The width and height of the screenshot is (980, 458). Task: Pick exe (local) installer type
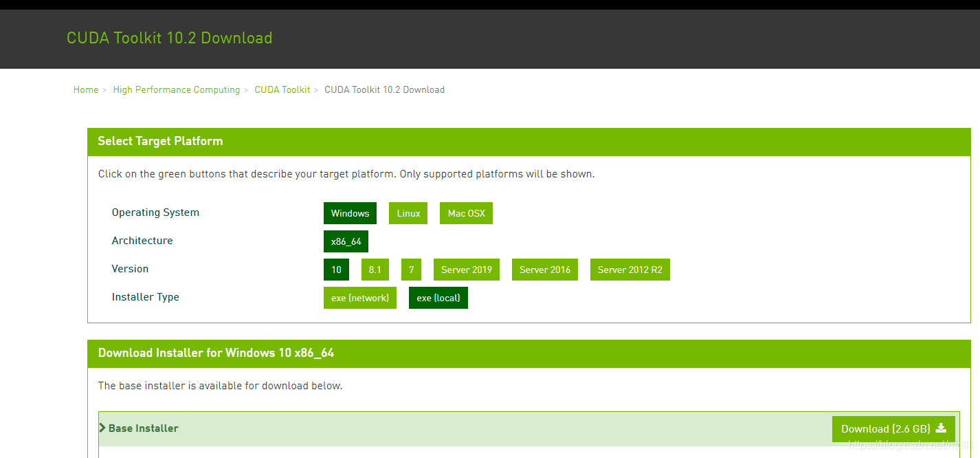point(438,298)
